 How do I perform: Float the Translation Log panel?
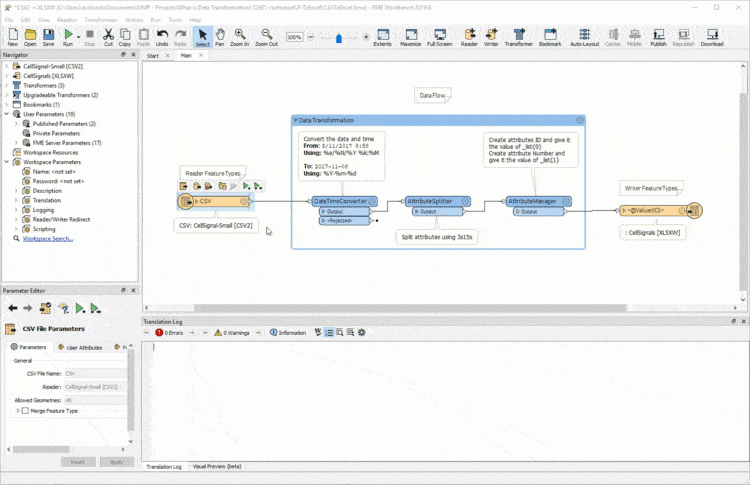tap(734, 321)
